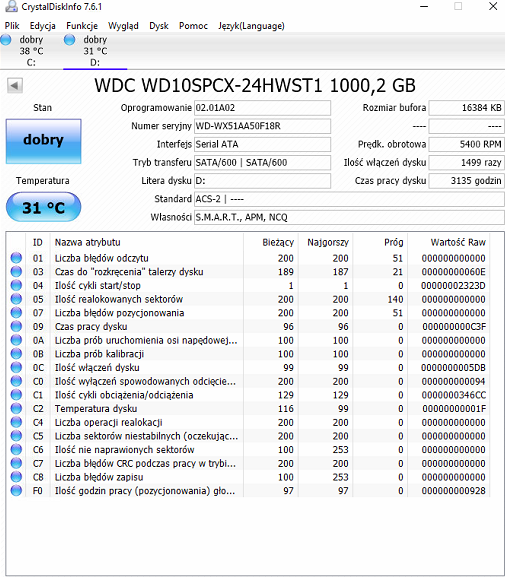Select the Ilość realokowanych sektorów row
Image resolution: width=505 pixels, height=577 pixels.
[x=248, y=299]
